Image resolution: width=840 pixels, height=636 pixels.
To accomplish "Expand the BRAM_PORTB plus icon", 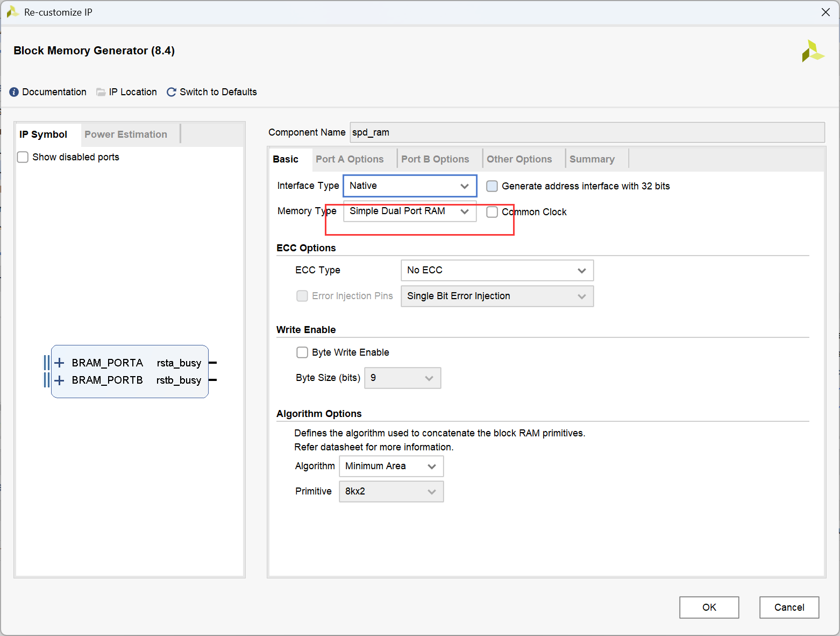I will tap(59, 380).
